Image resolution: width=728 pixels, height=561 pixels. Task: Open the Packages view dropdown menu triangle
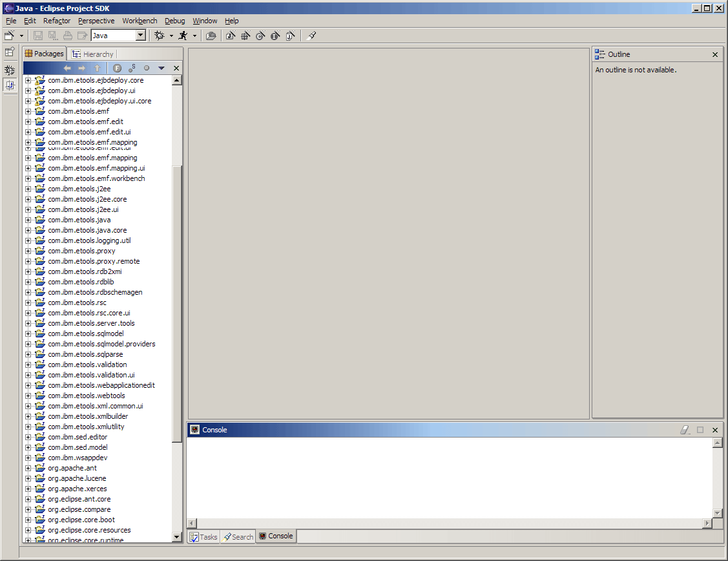[161, 69]
